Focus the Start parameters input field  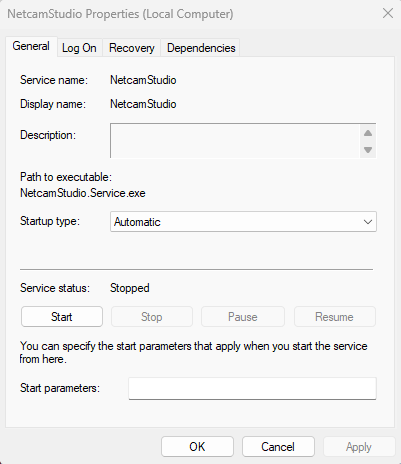252,388
